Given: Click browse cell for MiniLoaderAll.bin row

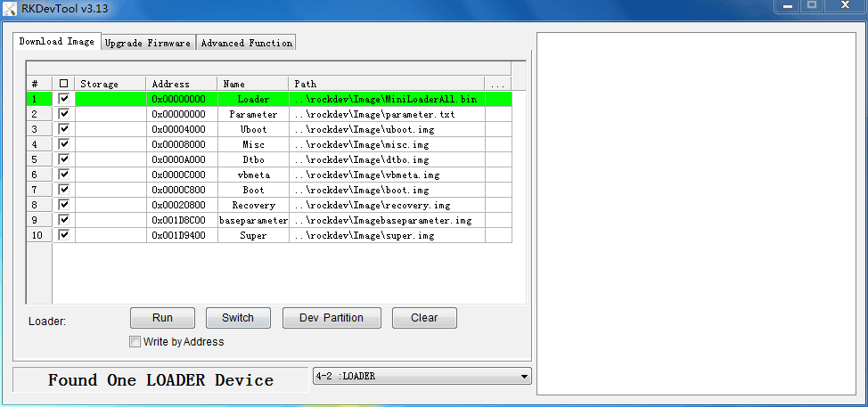Looking at the screenshot, I should 497,99.
